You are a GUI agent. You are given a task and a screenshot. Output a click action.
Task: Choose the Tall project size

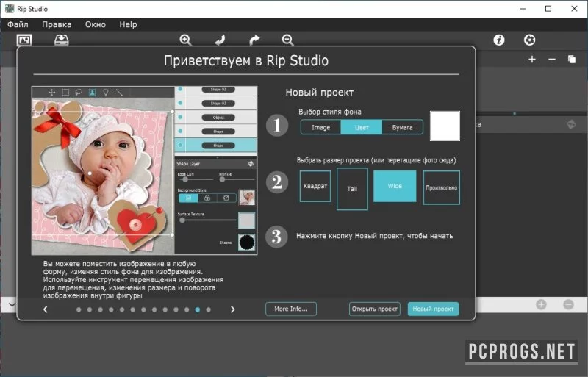click(x=352, y=189)
